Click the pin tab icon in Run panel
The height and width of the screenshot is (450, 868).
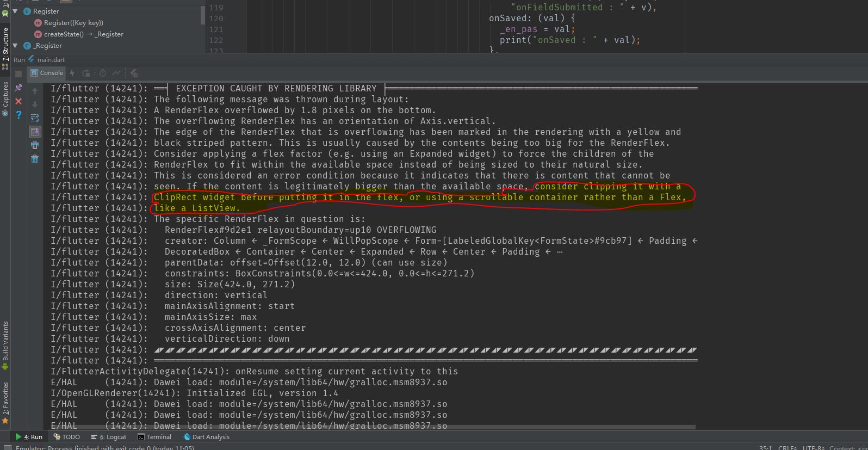tap(18, 87)
